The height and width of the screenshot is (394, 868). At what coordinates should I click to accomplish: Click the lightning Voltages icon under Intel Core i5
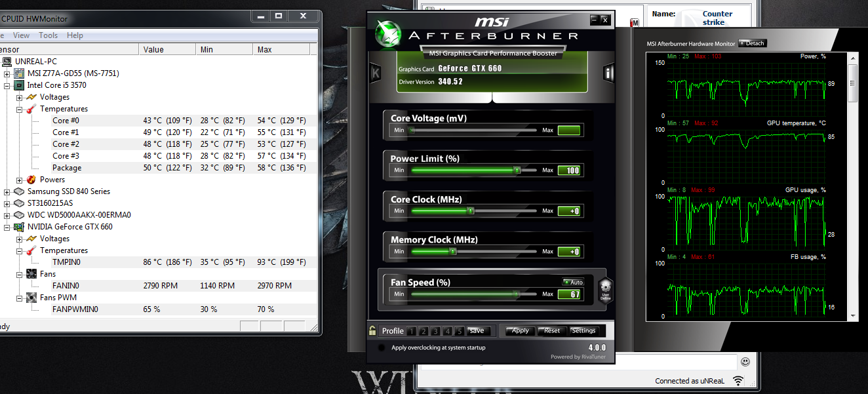(x=31, y=97)
